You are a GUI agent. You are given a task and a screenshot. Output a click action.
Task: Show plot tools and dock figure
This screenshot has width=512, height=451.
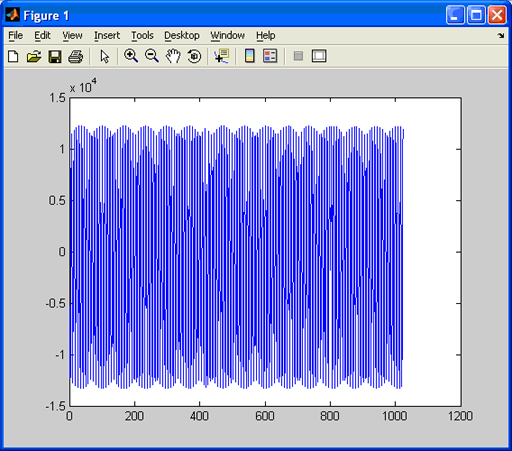319,56
